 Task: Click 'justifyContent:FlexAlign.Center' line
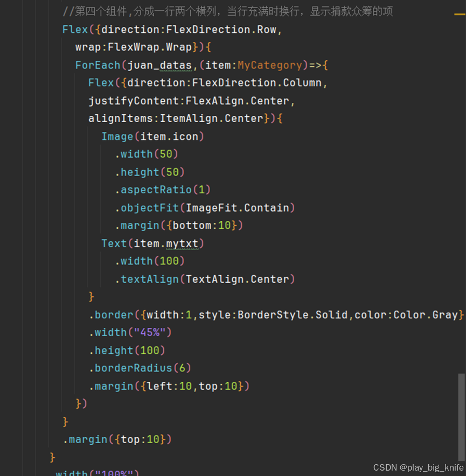coord(191,101)
